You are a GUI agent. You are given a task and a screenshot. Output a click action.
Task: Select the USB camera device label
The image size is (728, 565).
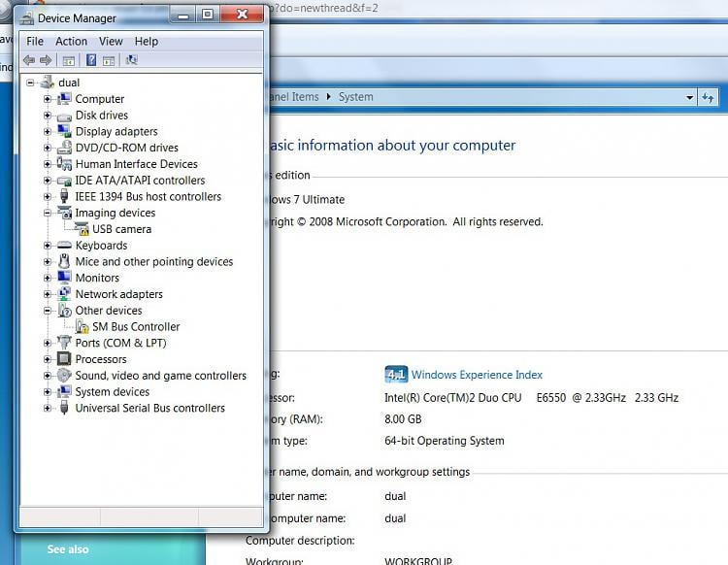click(x=121, y=229)
